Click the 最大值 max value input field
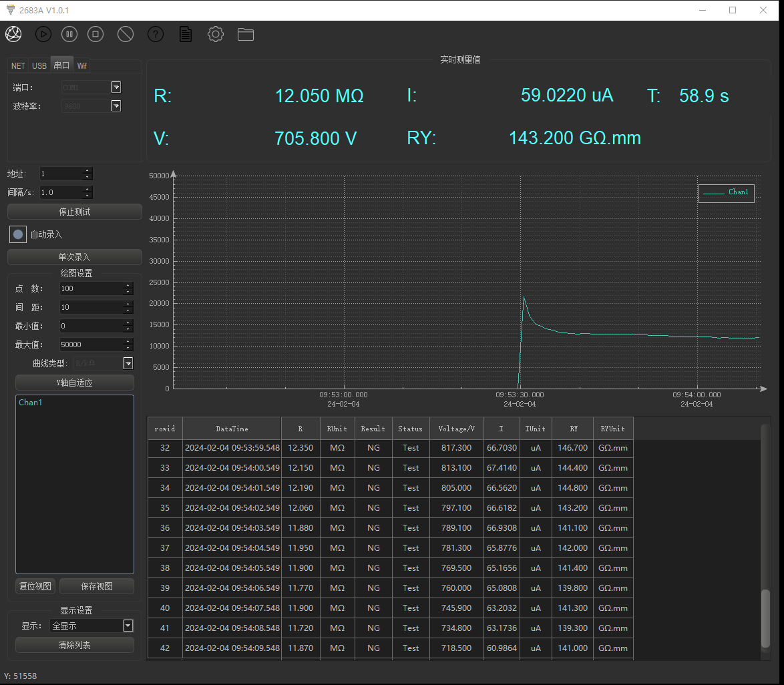Screen dimensions: 784x685 click(x=91, y=345)
